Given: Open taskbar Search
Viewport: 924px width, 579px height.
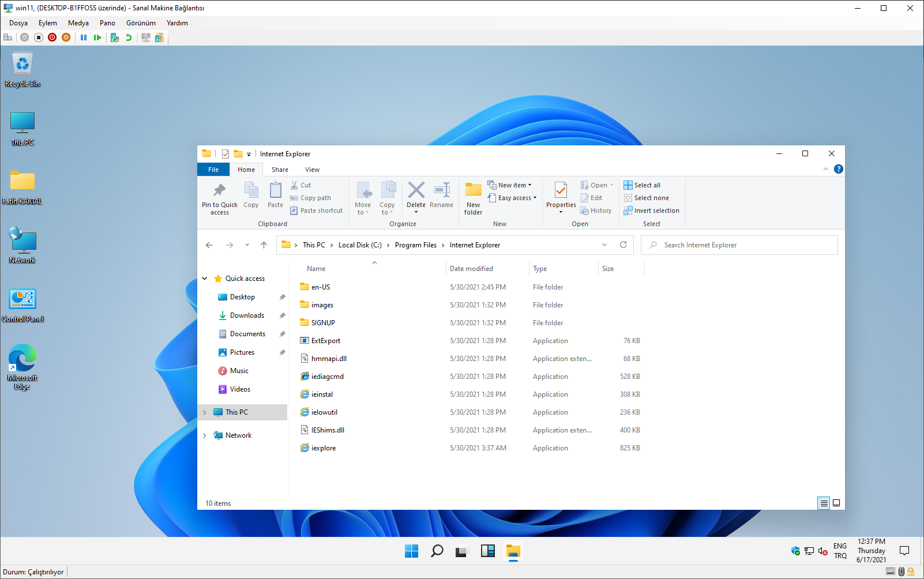Looking at the screenshot, I should click(437, 551).
